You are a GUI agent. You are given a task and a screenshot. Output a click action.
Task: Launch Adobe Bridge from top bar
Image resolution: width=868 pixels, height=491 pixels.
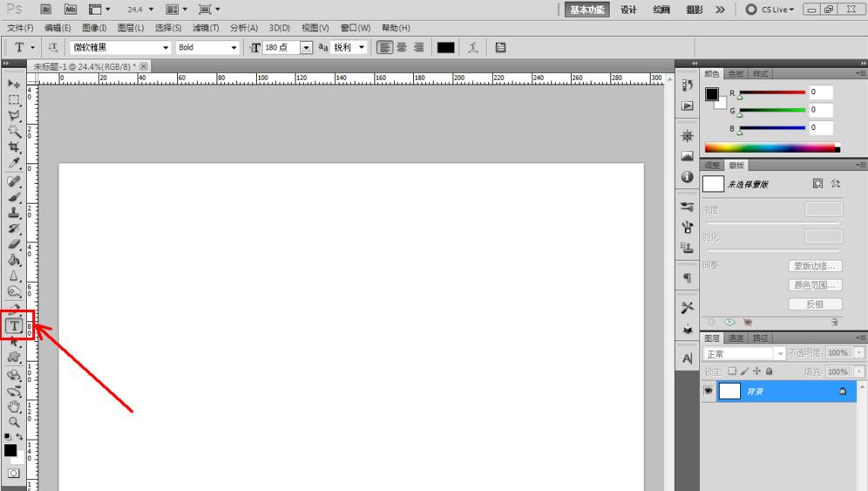[46, 10]
